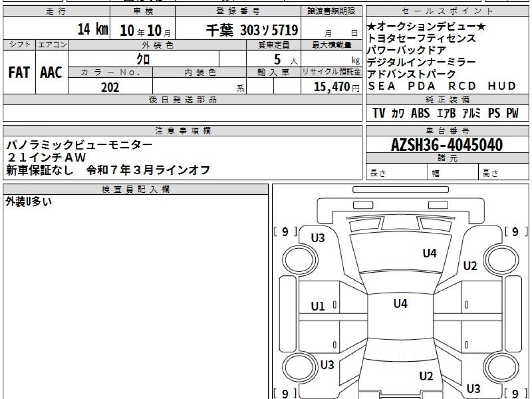Click the 21インチAW note
Screen dimensions: 532x399
click(x=47, y=157)
